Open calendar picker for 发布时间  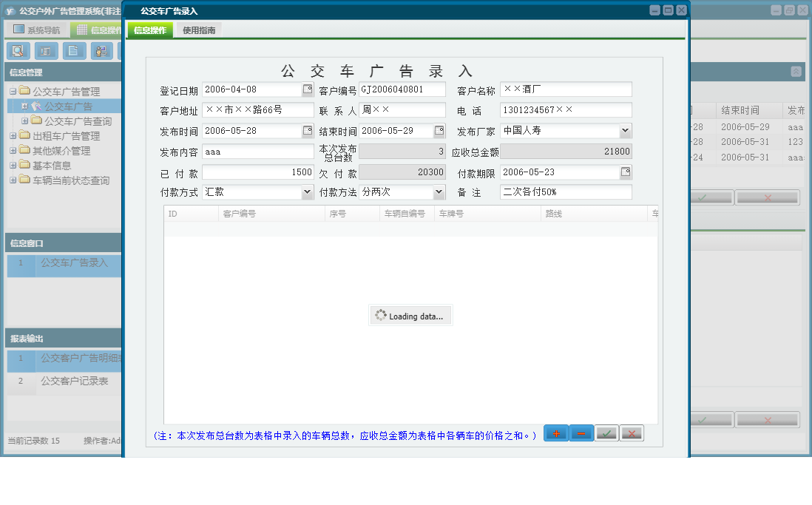coord(308,131)
